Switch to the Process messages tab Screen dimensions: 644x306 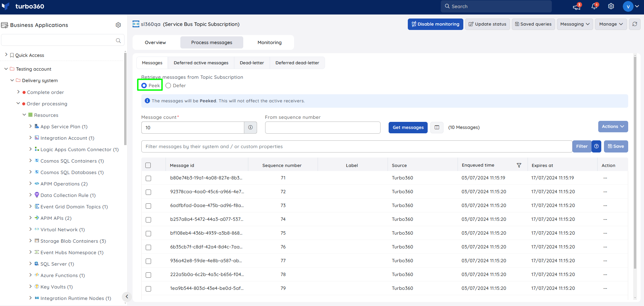(x=212, y=42)
